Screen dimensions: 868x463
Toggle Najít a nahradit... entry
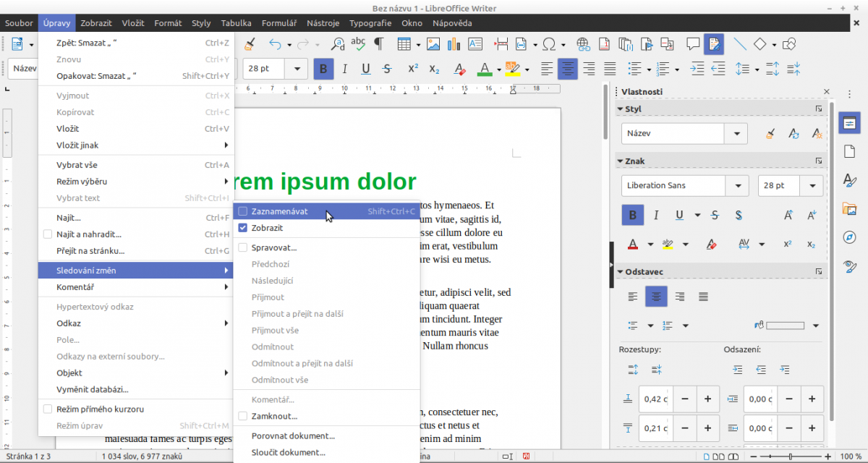(x=136, y=234)
